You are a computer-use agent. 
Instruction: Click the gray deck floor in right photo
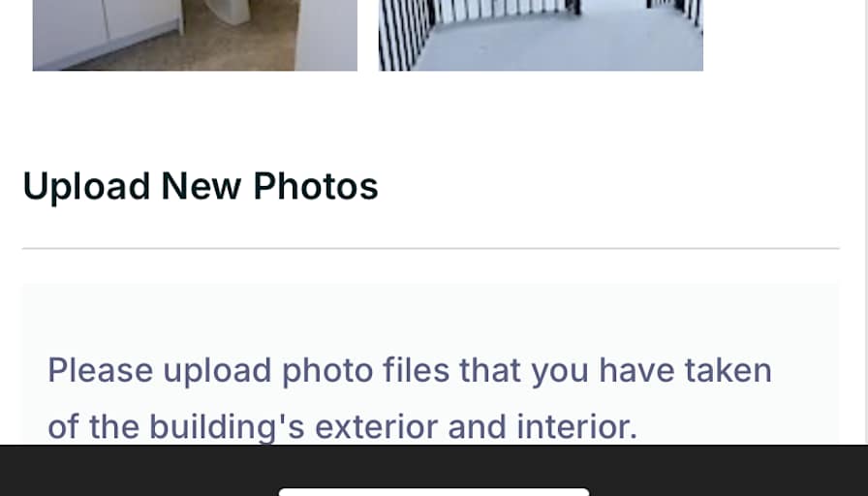[x=553, y=45]
